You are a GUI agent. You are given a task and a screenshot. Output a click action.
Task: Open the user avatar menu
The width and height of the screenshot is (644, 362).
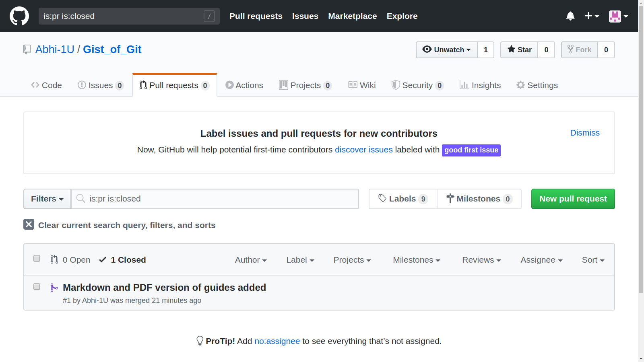pos(618,16)
